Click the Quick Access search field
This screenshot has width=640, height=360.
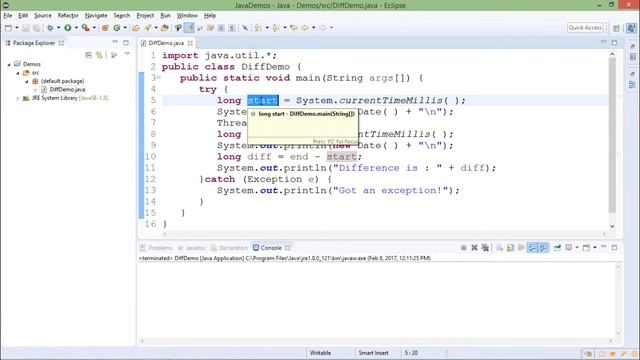coord(585,28)
